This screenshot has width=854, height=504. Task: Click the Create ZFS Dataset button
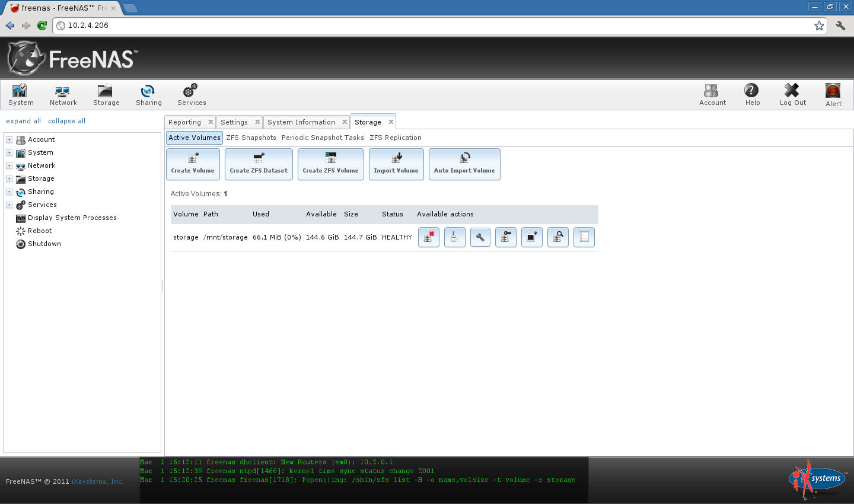(259, 164)
